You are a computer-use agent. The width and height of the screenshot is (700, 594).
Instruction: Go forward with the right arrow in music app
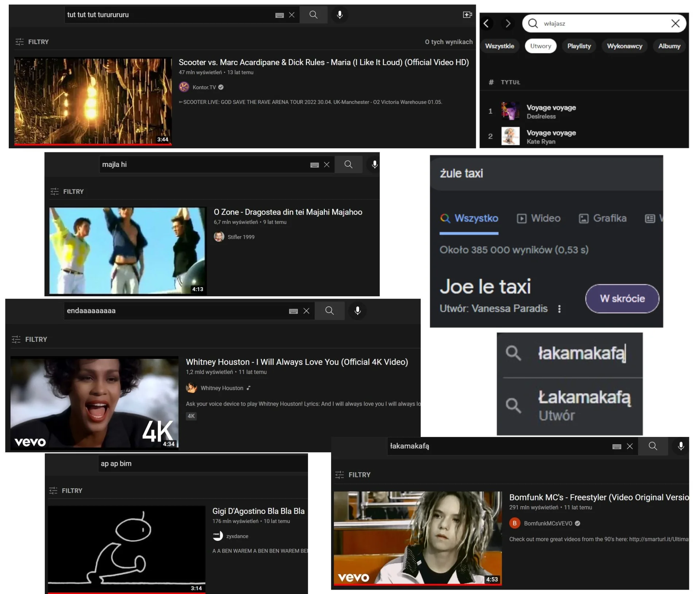(x=508, y=23)
